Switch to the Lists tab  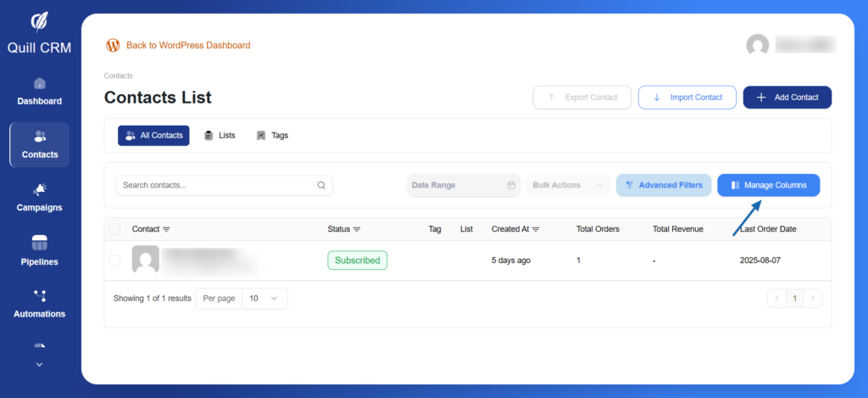(220, 135)
